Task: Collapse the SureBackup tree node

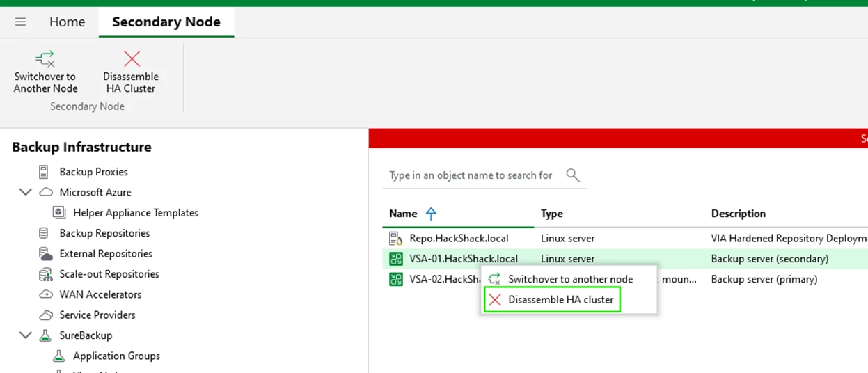Action: [x=26, y=335]
